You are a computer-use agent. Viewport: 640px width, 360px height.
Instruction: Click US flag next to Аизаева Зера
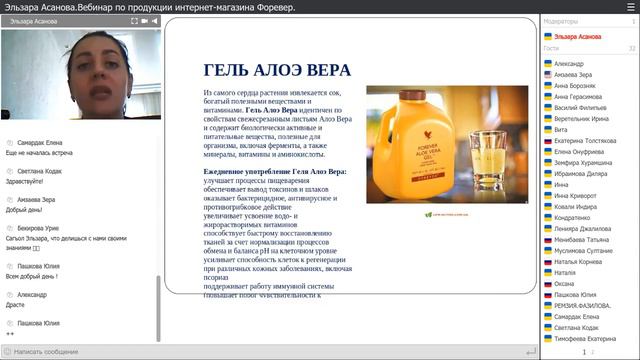pyautogui.click(x=548, y=74)
